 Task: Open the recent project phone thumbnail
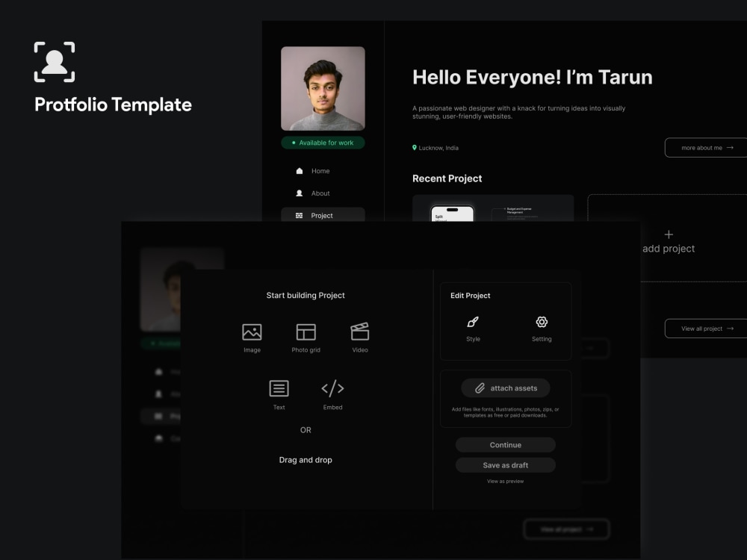453,212
